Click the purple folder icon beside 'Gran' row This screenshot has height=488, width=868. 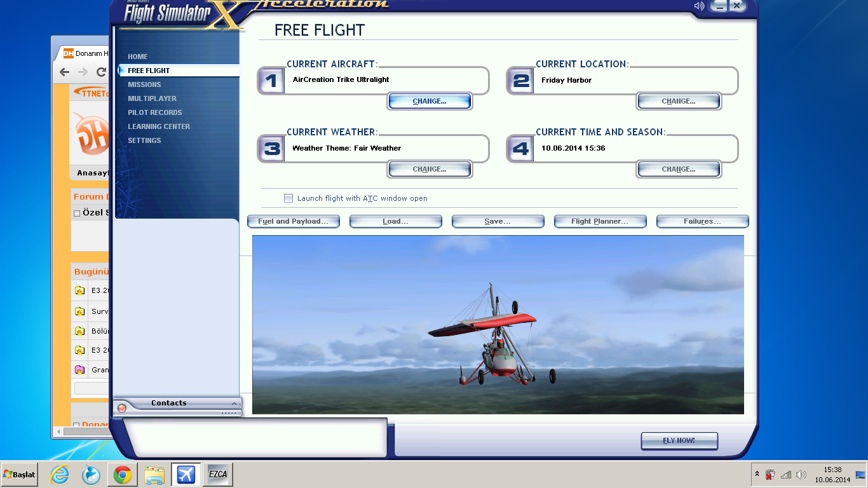(79, 370)
